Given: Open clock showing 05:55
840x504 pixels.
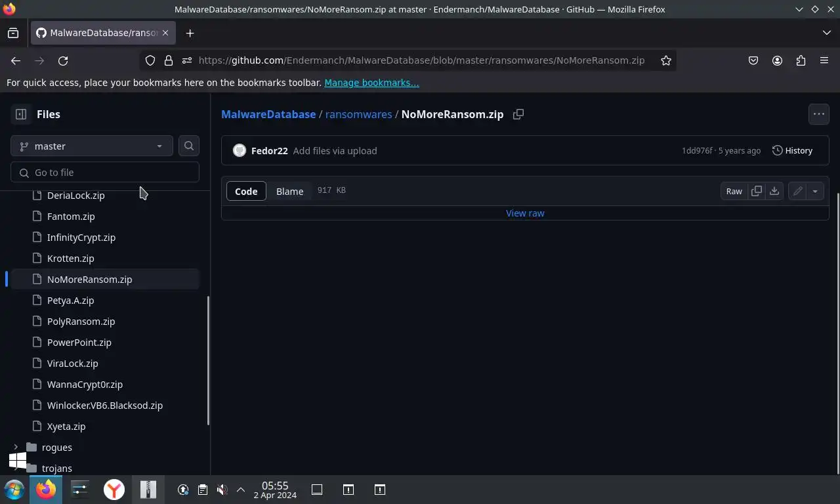Looking at the screenshot, I should [275, 490].
